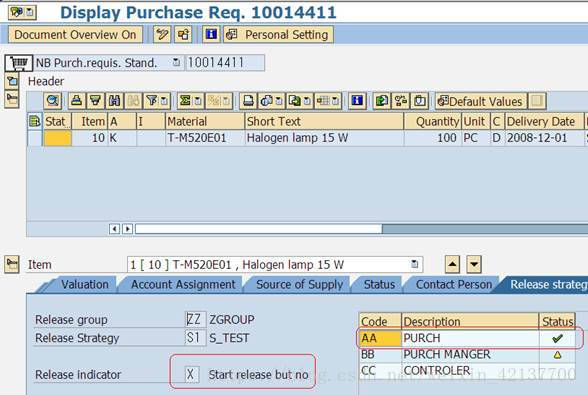588x395 pixels.
Task: Open Help info icon beside Personal Setting
Action: pyautogui.click(x=211, y=35)
